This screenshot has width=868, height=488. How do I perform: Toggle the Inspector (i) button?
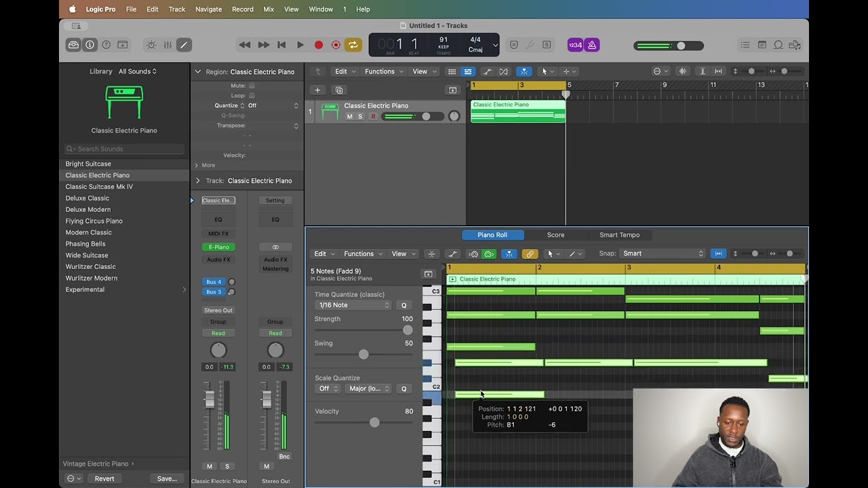[90, 45]
